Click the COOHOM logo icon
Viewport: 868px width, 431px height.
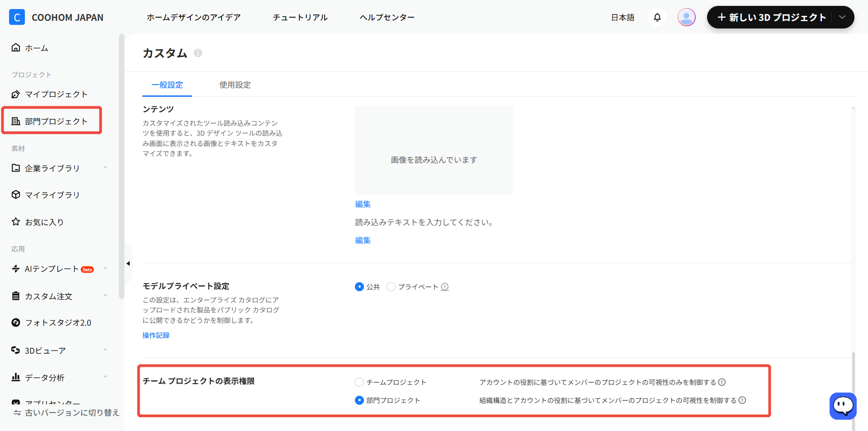click(x=17, y=17)
